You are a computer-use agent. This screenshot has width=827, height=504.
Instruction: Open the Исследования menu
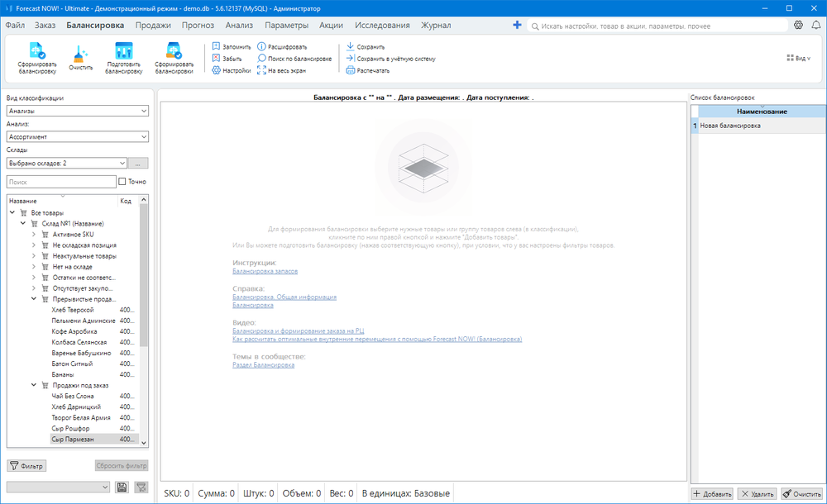tap(382, 26)
